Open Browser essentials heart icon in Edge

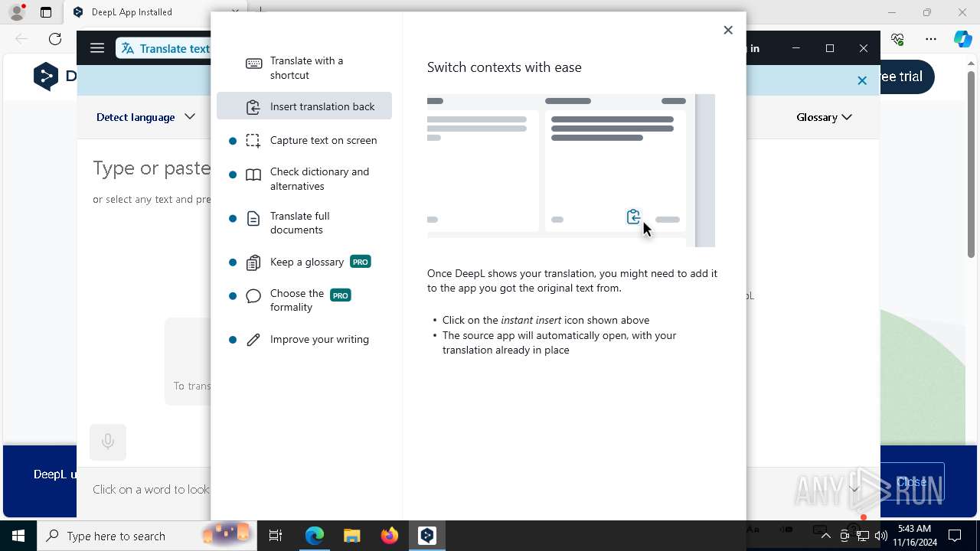pyautogui.click(x=898, y=39)
